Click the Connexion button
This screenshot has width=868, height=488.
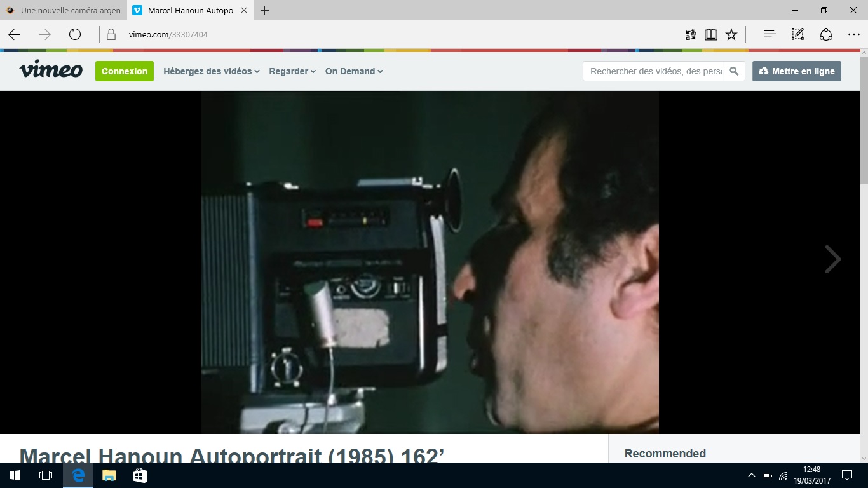coord(125,71)
